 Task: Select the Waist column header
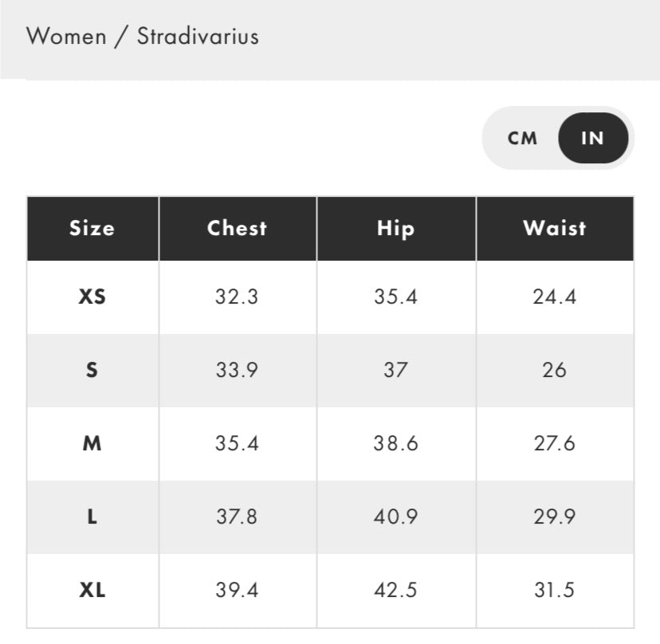[x=556, y=228]
